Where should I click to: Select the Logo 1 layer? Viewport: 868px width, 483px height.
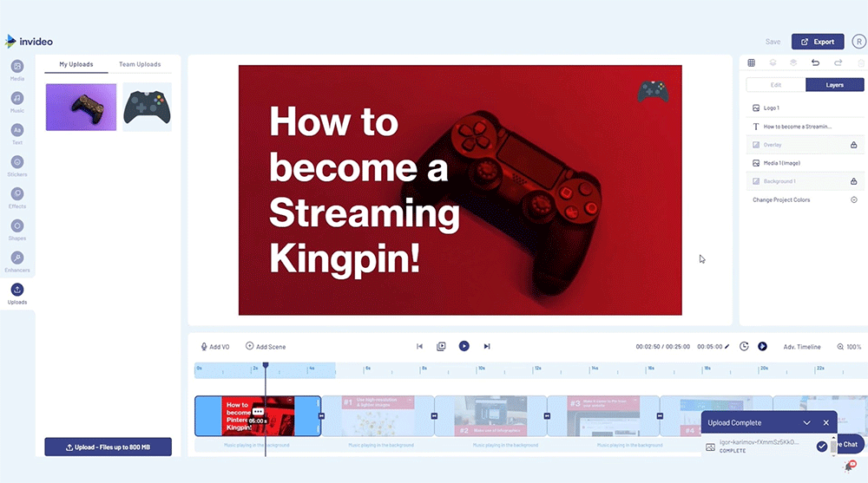pos(772,108)
